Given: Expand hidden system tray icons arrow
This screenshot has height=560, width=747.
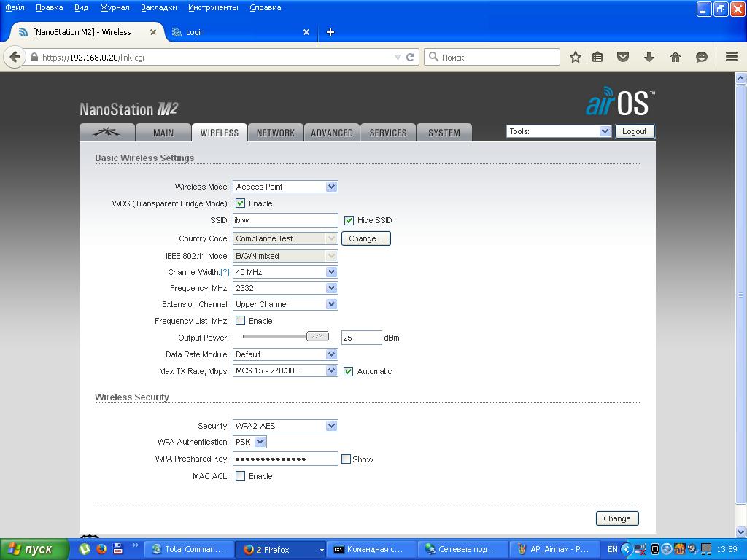Looking at the screenshot, I should click(x=627, y=550).
